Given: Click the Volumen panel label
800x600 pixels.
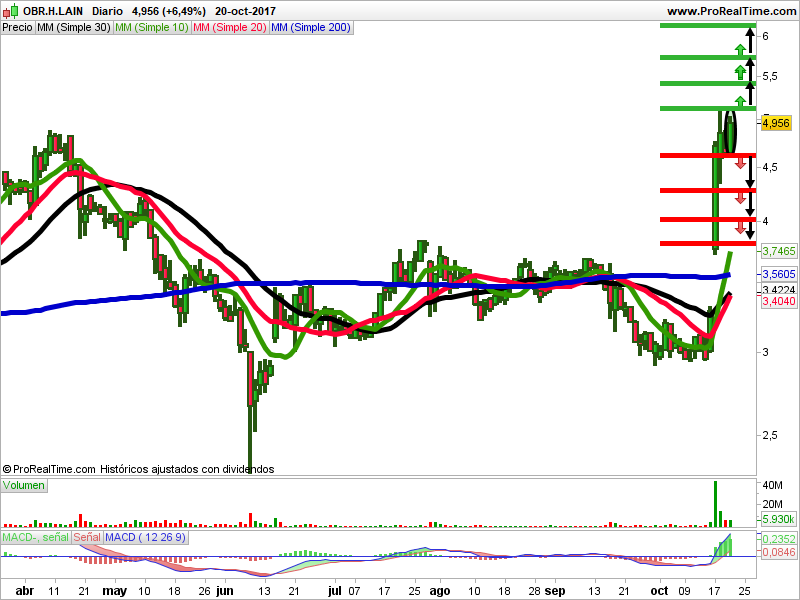Looking at the screenshot, I should pos(23,485).
